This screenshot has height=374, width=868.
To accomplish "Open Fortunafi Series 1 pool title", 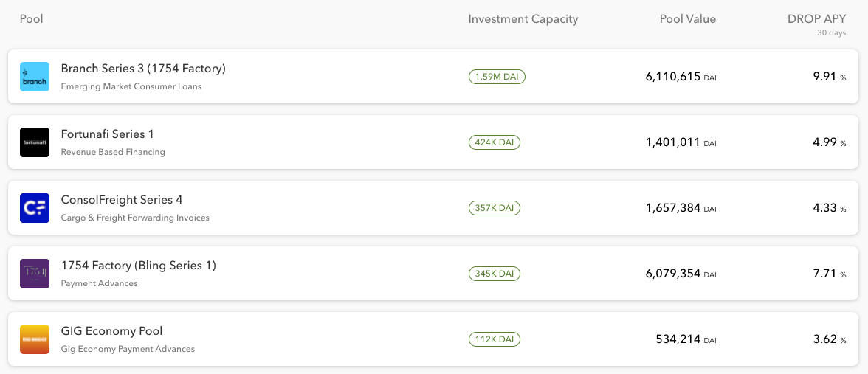I will tap(108, 134).
